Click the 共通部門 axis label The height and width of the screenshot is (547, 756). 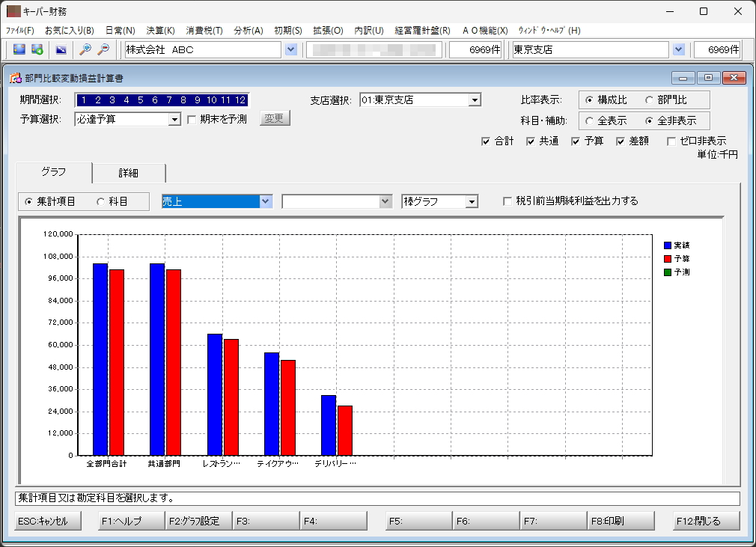click(164, 464)
